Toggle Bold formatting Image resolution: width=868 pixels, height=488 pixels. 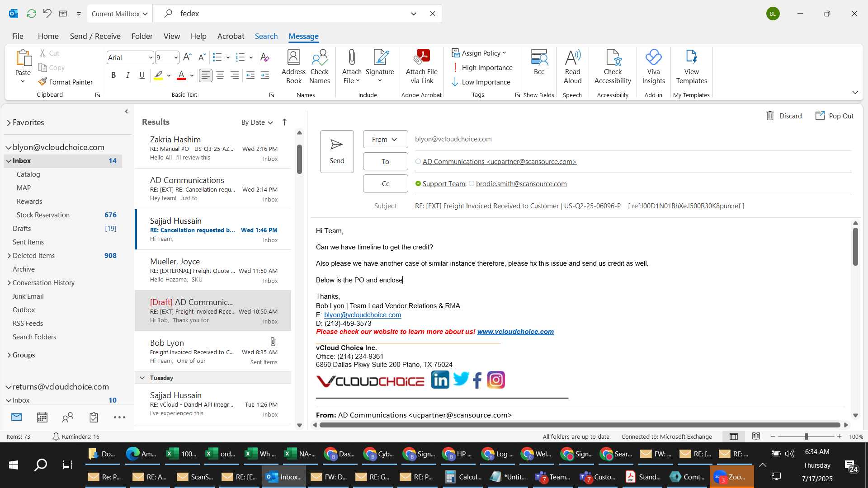pos(113,75)
